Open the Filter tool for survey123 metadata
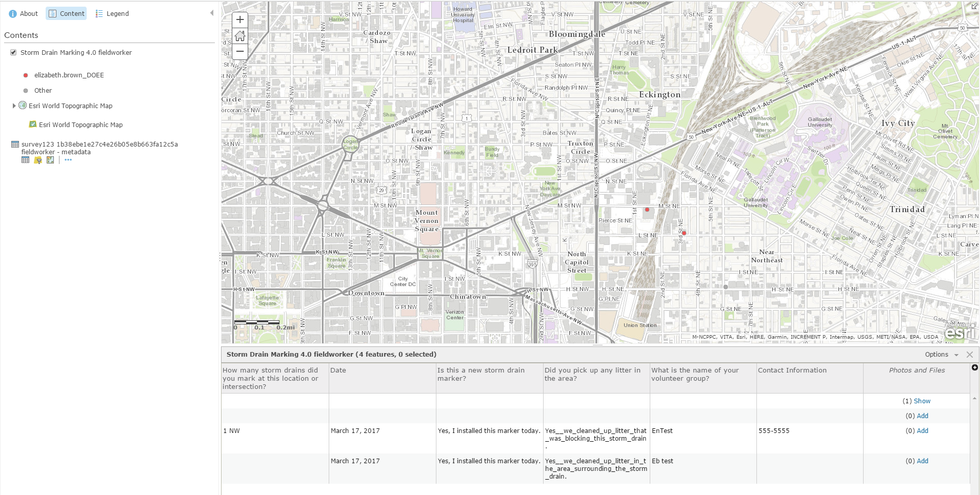 click(x=38, y=160)
